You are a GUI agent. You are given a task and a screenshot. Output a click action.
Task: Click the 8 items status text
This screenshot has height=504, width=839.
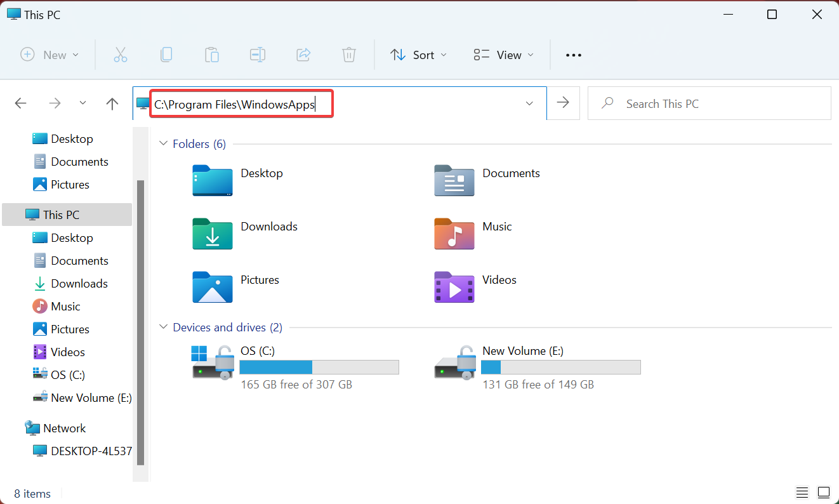(32, 493)
